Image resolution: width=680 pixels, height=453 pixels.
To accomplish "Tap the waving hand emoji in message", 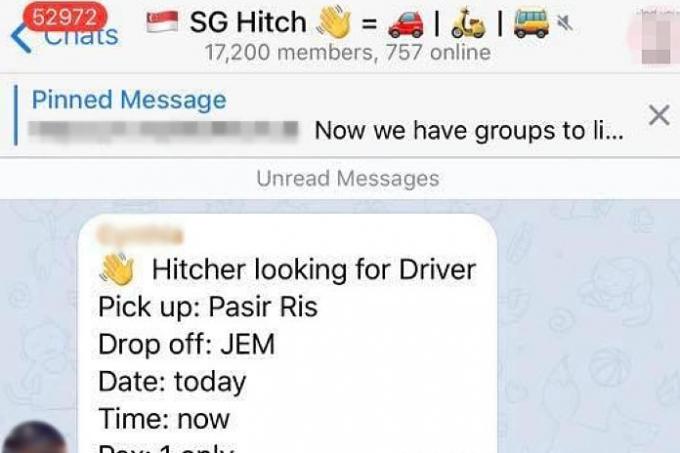I will (x=118, y=269).
